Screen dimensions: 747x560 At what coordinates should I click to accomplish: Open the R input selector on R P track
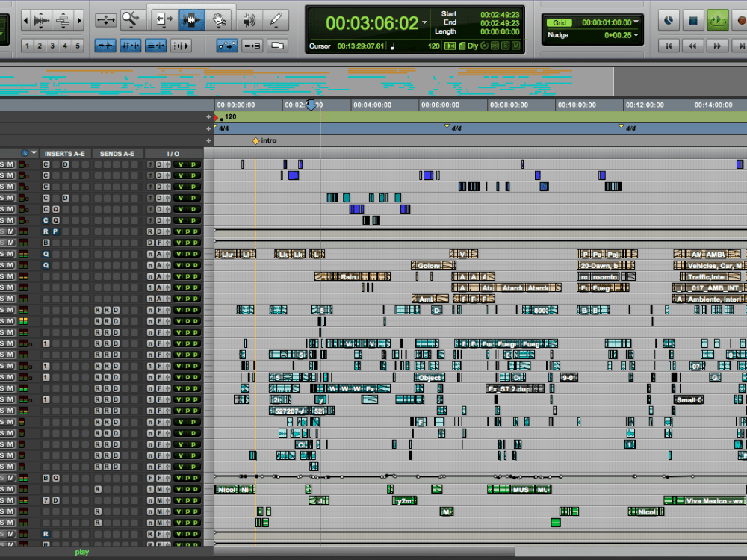click(150, 231)
